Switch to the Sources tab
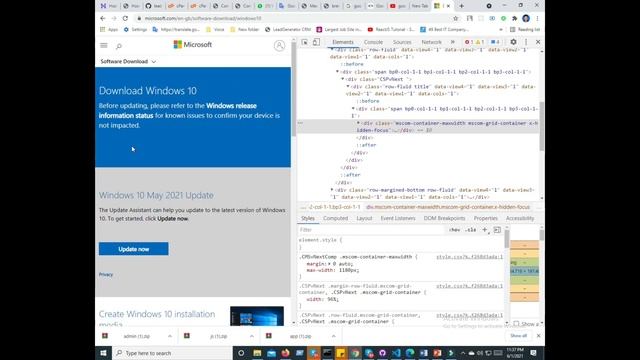640x360 pixels. [402, 42]
